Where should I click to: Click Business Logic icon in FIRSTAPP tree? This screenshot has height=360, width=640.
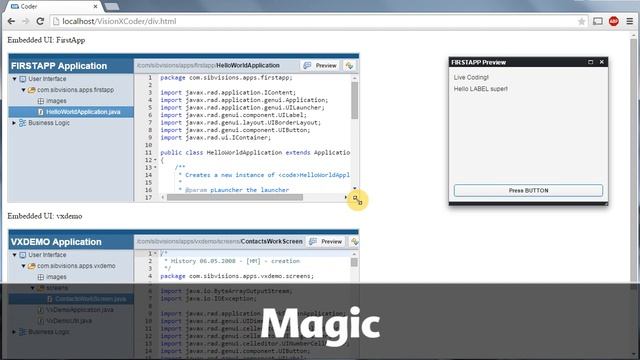tap(22, 123)
